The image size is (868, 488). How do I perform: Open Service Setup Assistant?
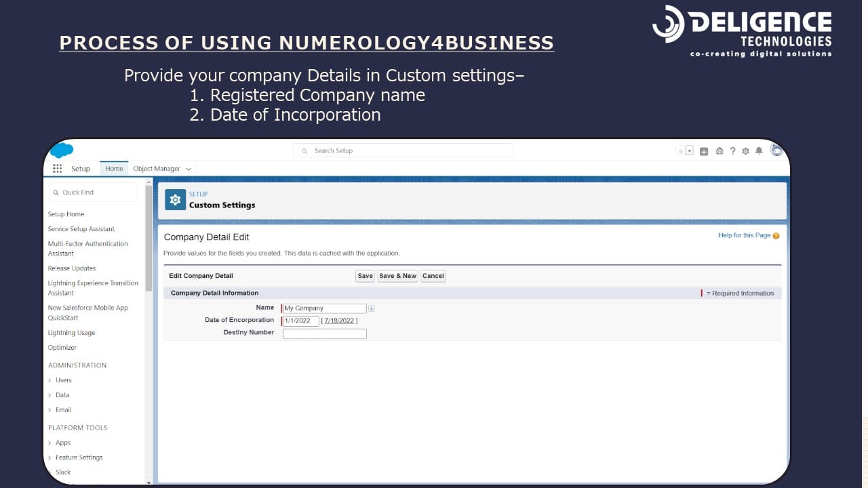pos(81,229)
